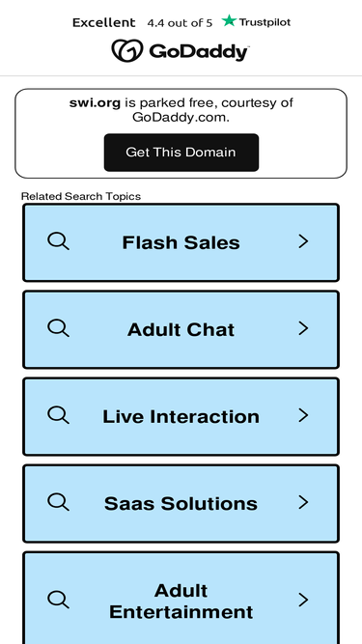Open the Adult Entertainment chevron arrow
The height and width of the screenshot is (644, 362).
point(303,600)
